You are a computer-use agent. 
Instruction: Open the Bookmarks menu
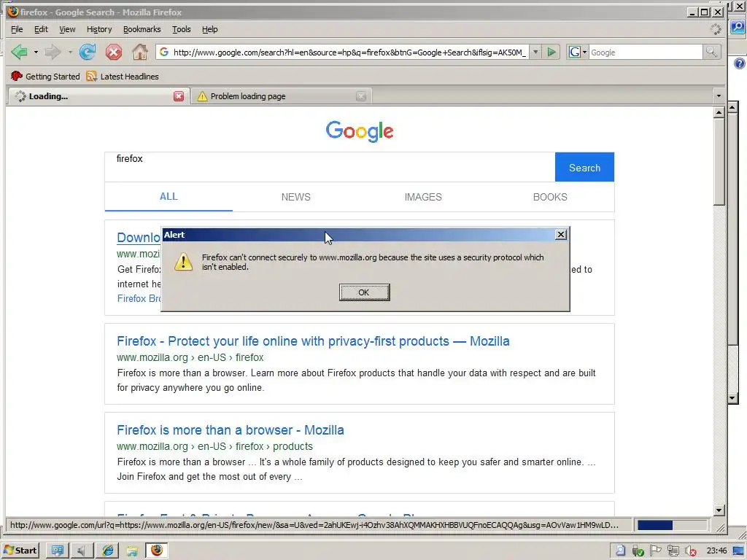(142, 29)
